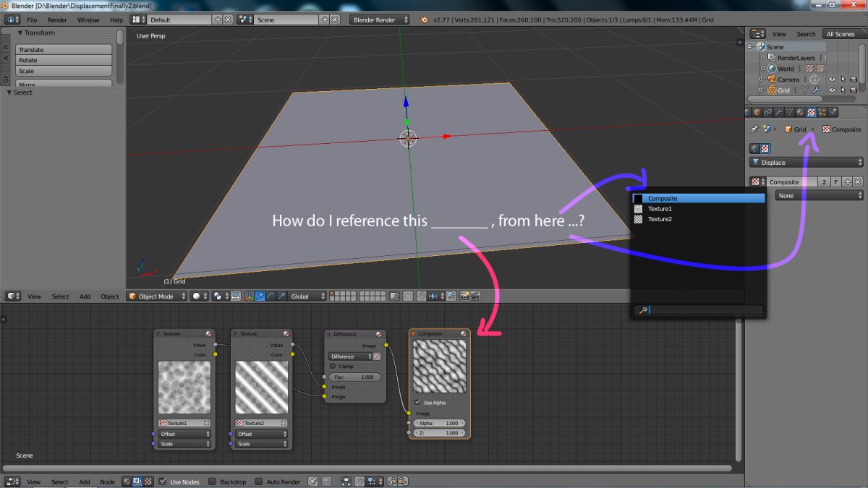The image size is (868, 488).
Task: Open the Modifiers properties tab (wrench icon)
Action: (779, 112)
